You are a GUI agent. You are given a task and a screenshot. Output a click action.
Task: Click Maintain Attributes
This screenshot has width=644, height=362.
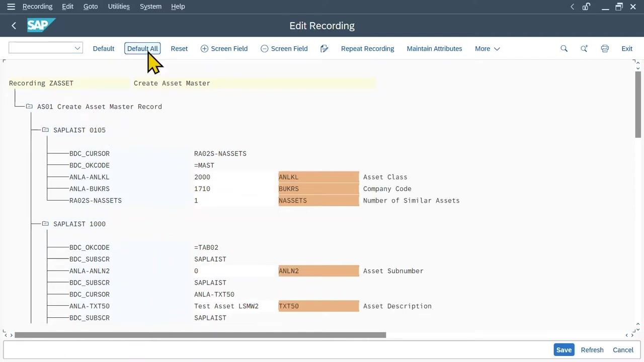coord(434,49)
